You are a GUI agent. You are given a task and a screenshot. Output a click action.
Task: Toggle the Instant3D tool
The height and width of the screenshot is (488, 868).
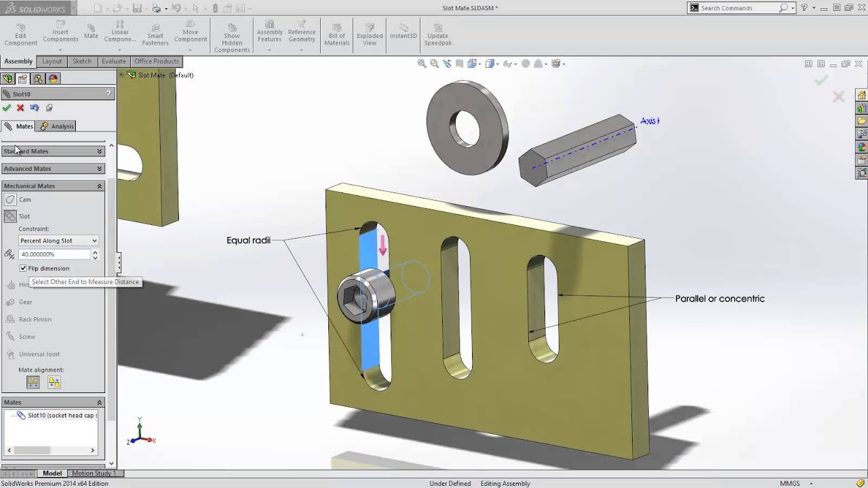403,31
